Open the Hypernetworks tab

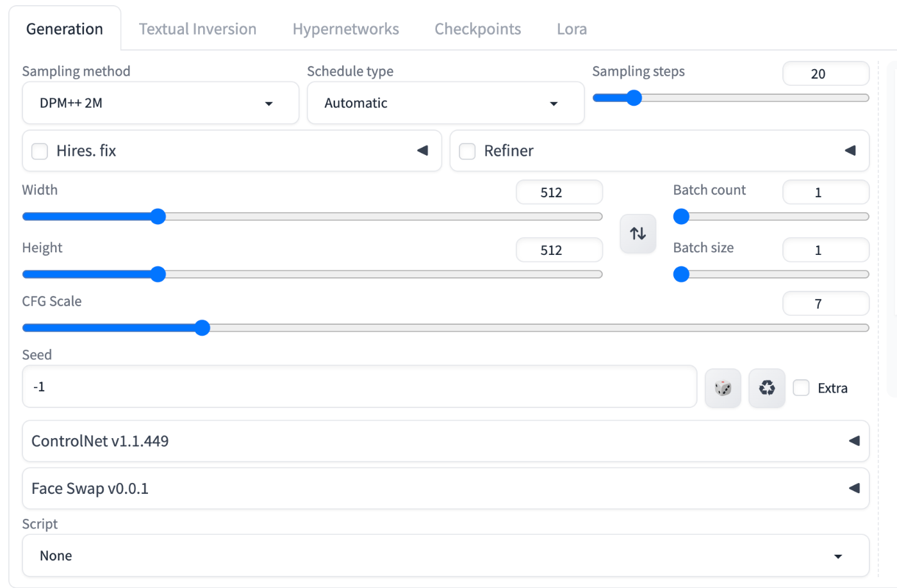coord(345,29)
